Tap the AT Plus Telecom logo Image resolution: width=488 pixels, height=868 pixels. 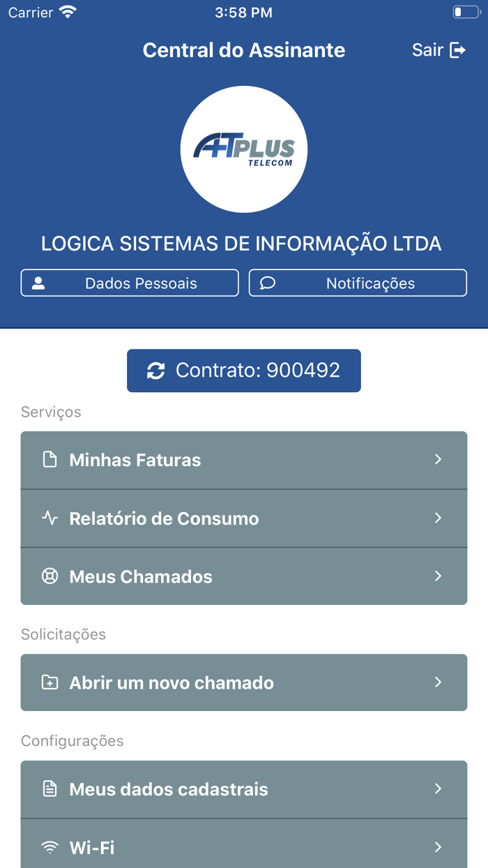pyautogui.click(x=244, y=149)
